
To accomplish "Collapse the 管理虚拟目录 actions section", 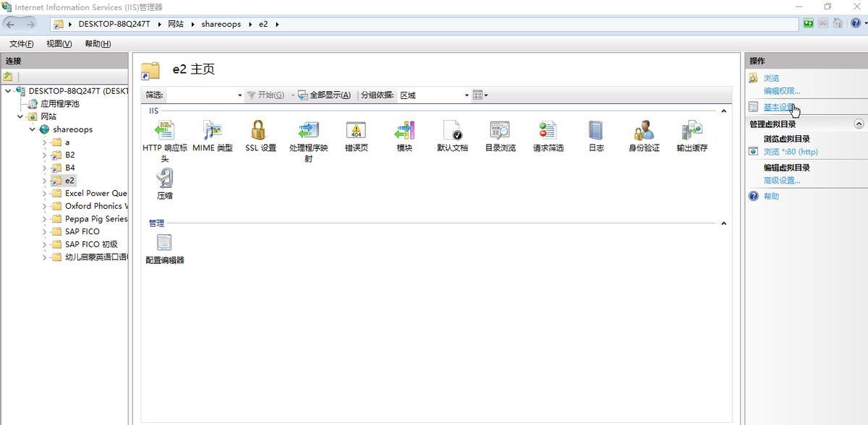I will click(x=859, y=124).
